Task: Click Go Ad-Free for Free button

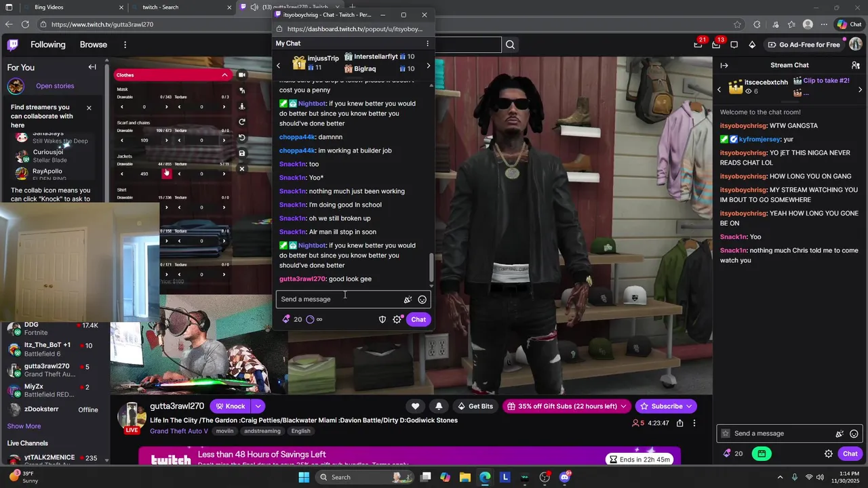Action: [804, 45]
